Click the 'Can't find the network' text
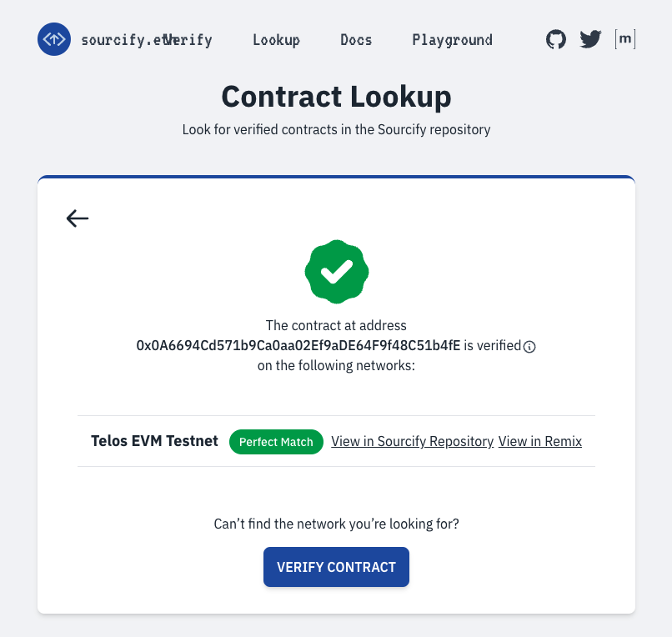 tap(336, 524)
